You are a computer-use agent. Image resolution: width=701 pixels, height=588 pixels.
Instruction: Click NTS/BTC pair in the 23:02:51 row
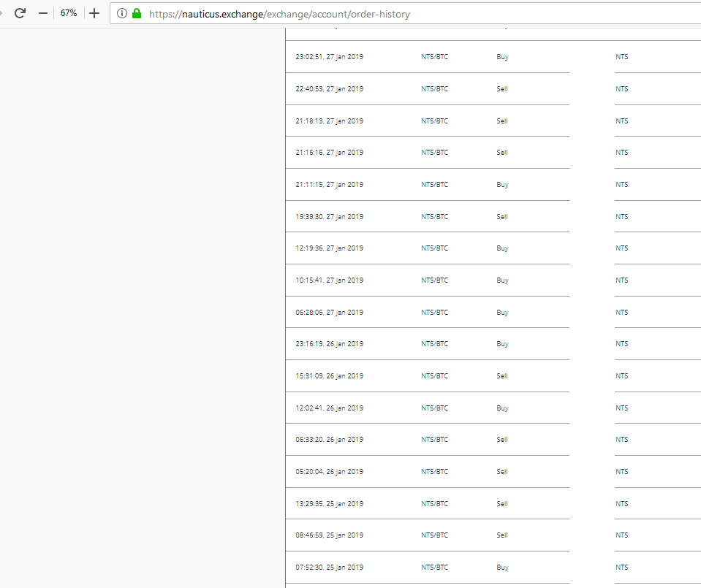click(x=434, y=57)
